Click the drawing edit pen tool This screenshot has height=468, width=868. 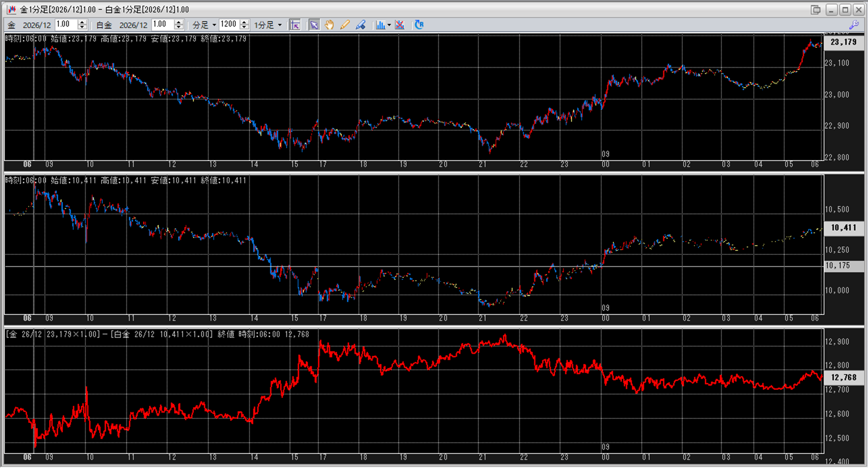point(360,25)
